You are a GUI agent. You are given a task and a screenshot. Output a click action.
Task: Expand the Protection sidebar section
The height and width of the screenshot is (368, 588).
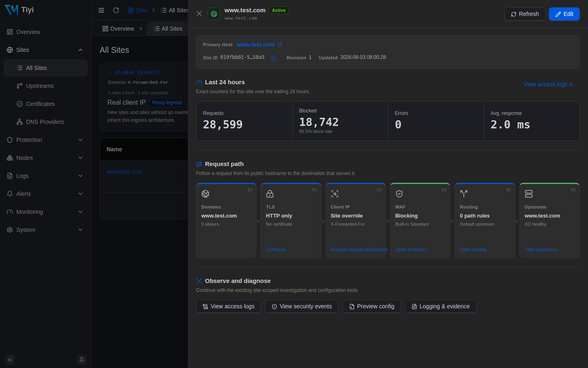(x=45, y=140)
